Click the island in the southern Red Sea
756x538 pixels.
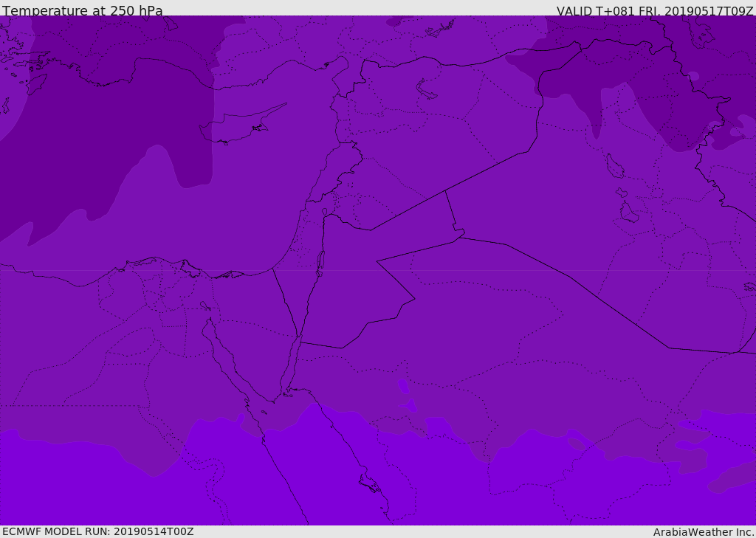[x=370, y=483]
